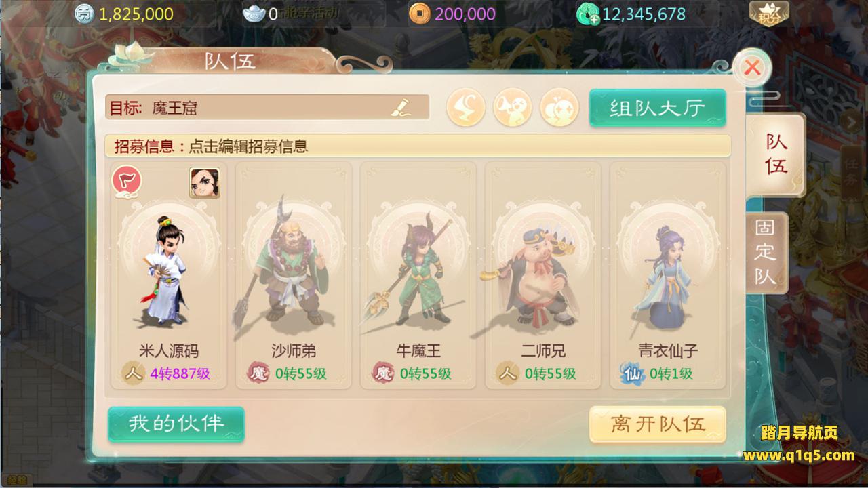Open the 组队大厅 team hall button

click(x=657, y=108)
